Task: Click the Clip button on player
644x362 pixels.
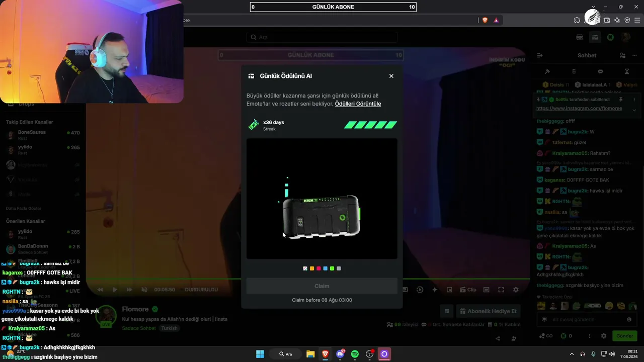Action: pos(467,290)
